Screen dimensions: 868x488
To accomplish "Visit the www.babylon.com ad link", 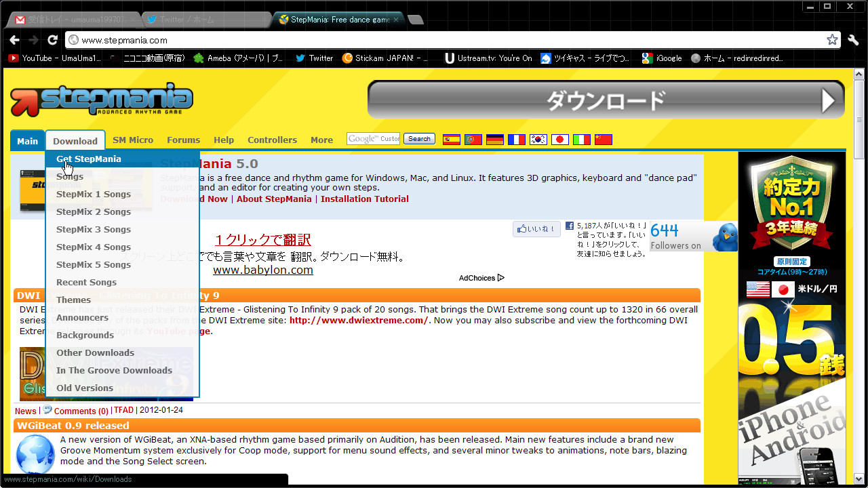I will [263, 270].
